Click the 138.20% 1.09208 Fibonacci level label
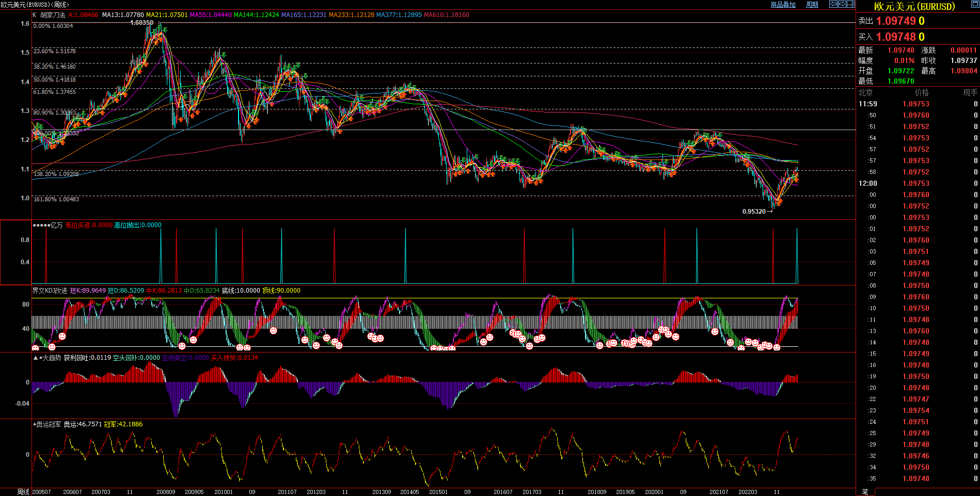 point(56,174)
